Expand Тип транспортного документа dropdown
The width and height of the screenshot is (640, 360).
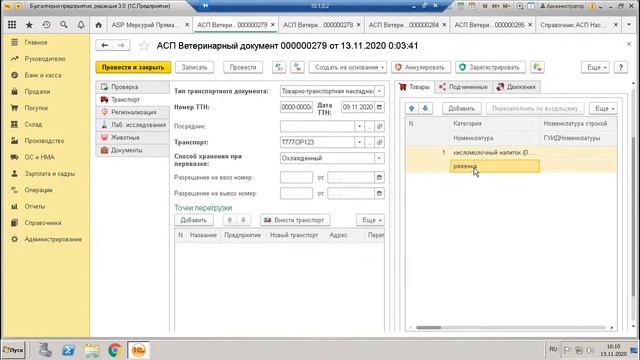pyautogui.click(x=379, y=91)
